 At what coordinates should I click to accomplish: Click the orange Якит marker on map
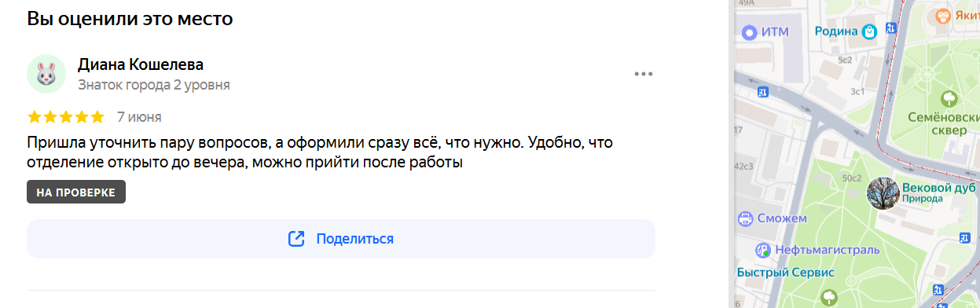tap(942, 16)
